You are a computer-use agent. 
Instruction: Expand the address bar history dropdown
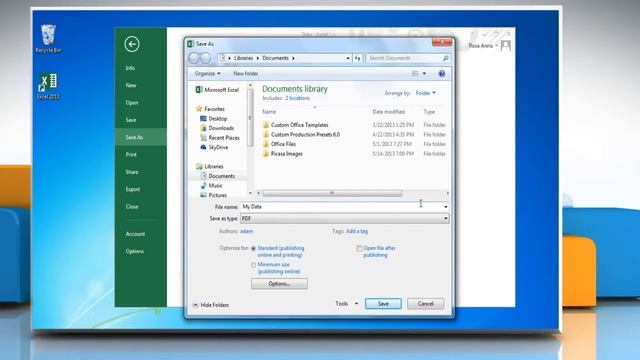(x=348, y=58)
